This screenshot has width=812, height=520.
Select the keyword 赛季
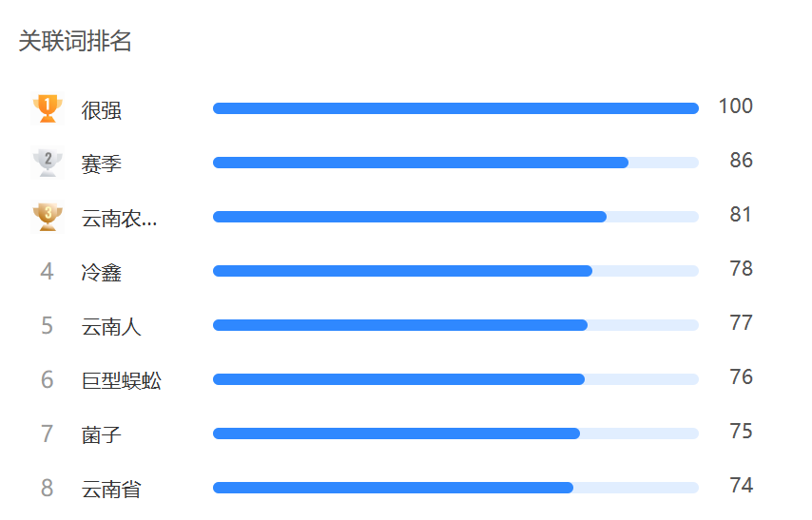(102, 164)
